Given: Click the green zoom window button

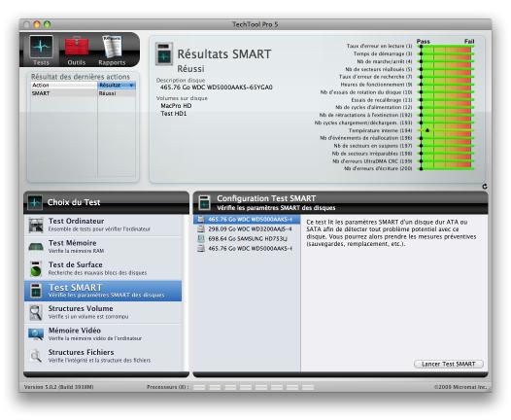Looking at the screenshot, I should tap(48, 24).
